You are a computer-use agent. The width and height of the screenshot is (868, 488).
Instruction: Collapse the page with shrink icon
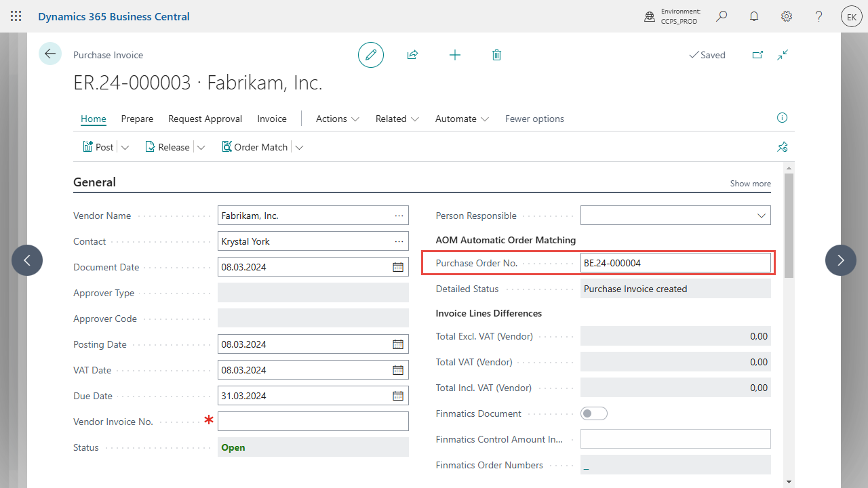pyautogui.click(x=783, y=55)
